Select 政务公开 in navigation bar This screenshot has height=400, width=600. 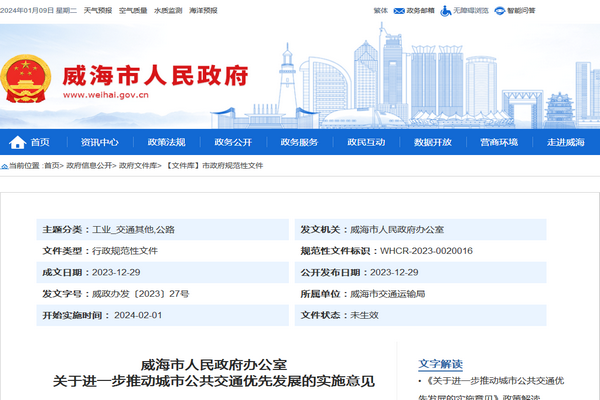click(x=233, y=143)
